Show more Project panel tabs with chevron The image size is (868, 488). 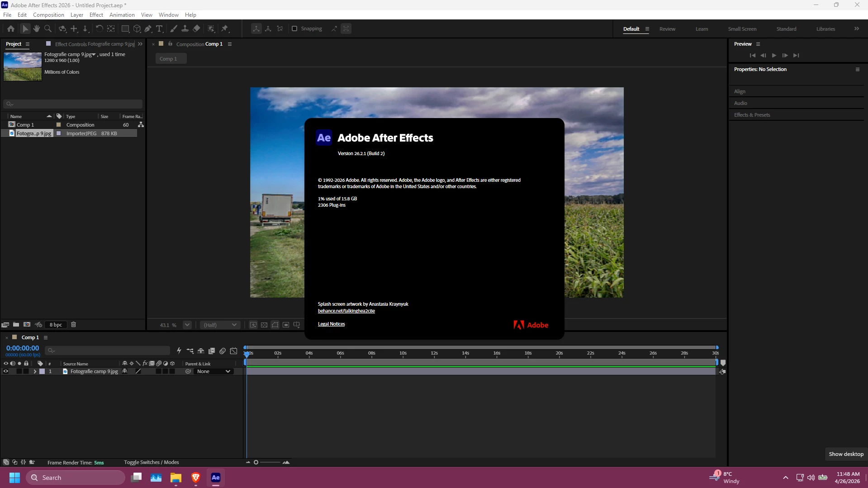point(140,44)
